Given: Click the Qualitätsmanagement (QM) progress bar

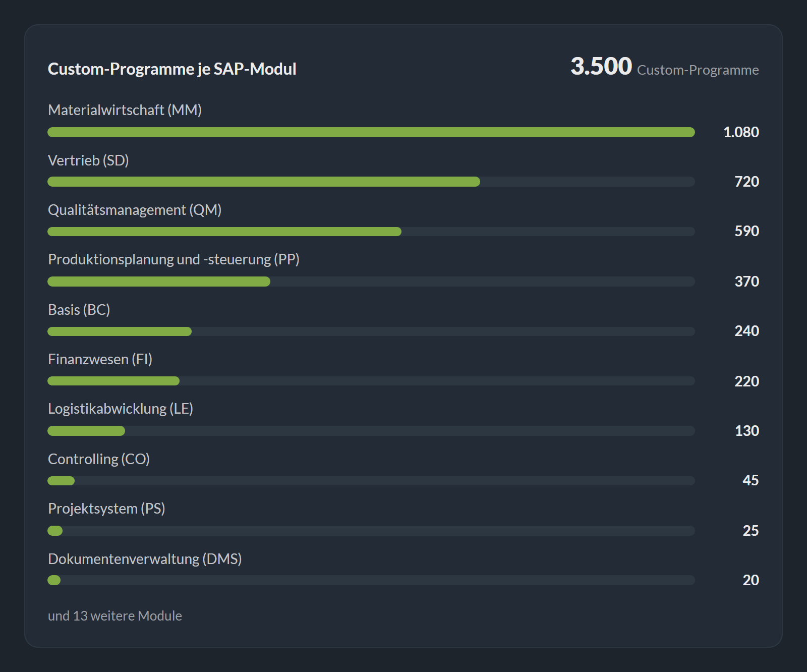Looking at the screenshot, I should pyautogui.click(x=371, y=232).
